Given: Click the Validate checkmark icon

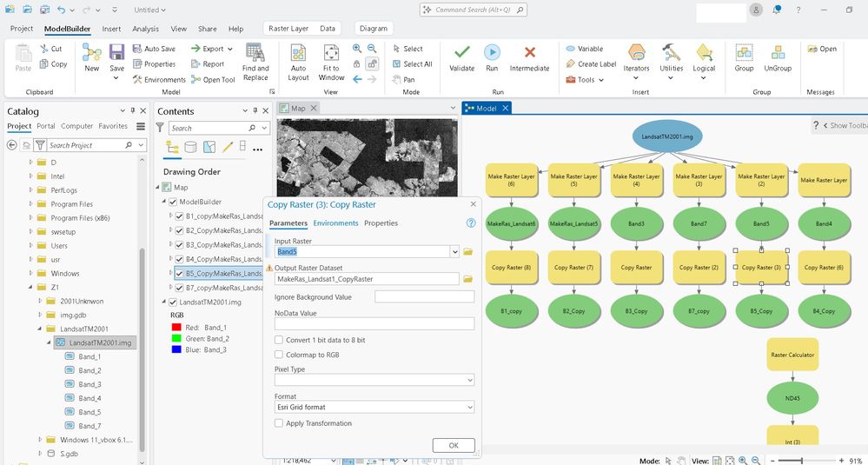Looking at the screenshot, I should 461,53.
